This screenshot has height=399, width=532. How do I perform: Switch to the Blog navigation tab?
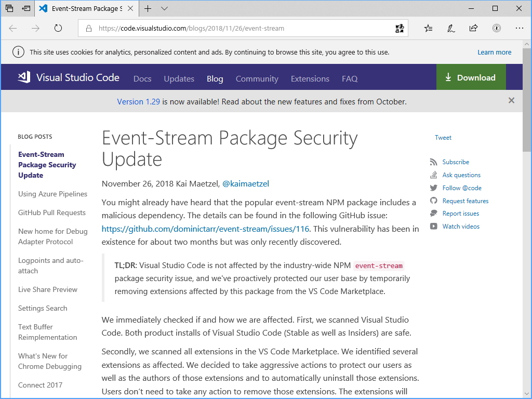tap(215, 78)
